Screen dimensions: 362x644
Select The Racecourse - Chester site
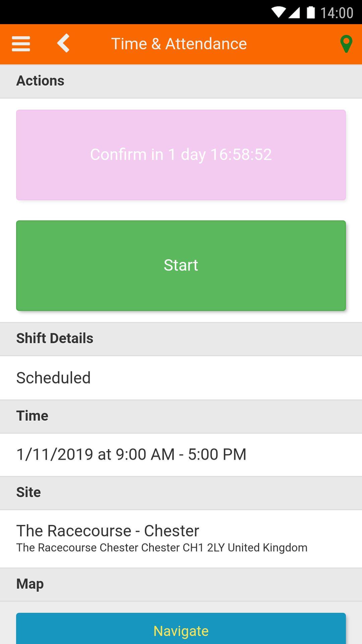pyautogui.click(x=108, y=531)
